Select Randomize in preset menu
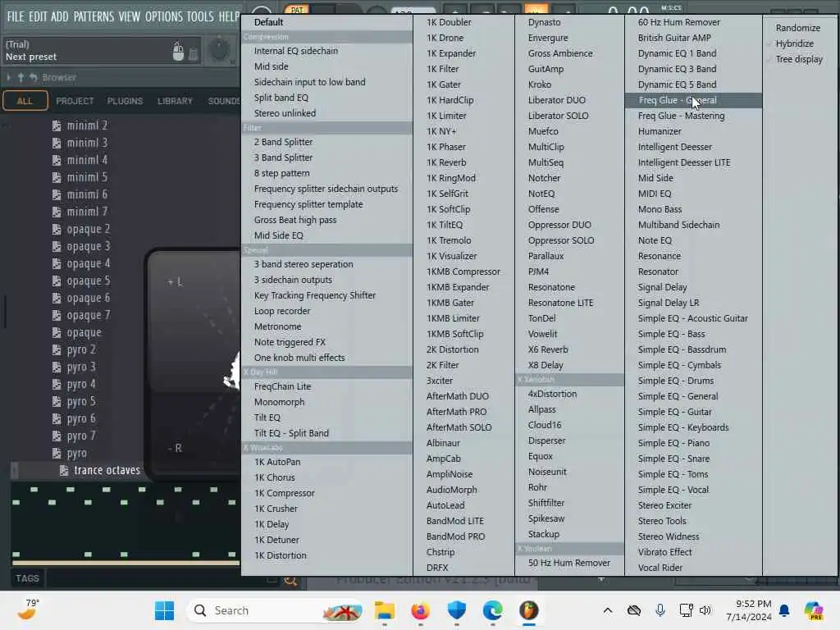Image resolution: width=840 pixels, height=630 pixels. click(x=797, y=28)
